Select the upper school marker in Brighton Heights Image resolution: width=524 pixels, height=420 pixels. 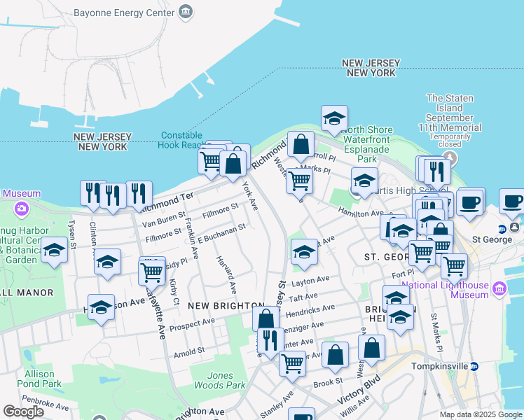point(396,295)
